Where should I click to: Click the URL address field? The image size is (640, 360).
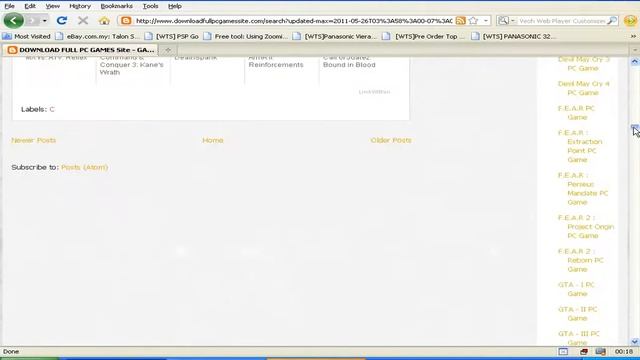pyautogui.click(x=294, y=20)
